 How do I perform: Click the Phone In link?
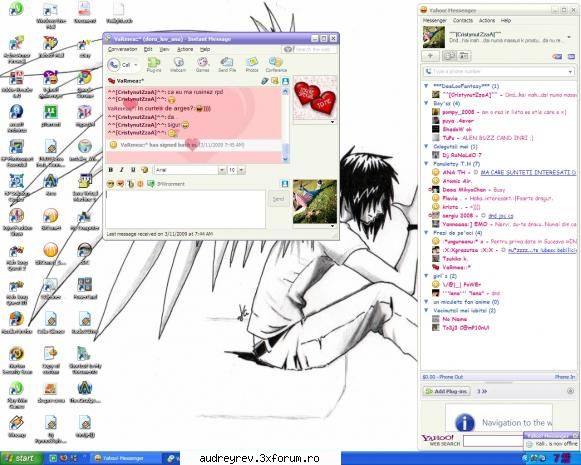(565, 377)
